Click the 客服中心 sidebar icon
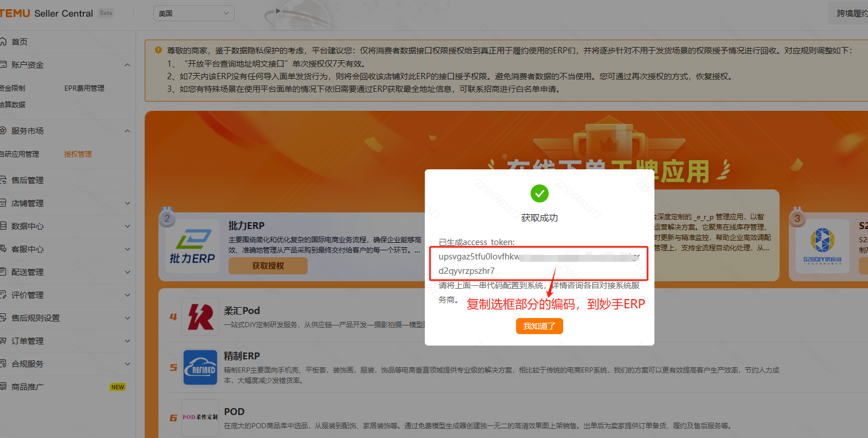Screen dimensions: 868x438 [3, 249]
